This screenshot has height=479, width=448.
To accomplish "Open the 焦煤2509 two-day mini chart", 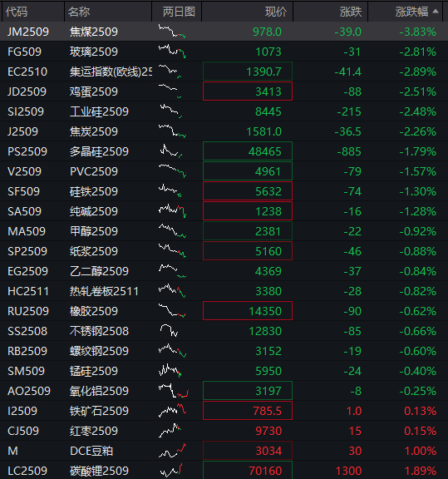I will coord(172,31).
